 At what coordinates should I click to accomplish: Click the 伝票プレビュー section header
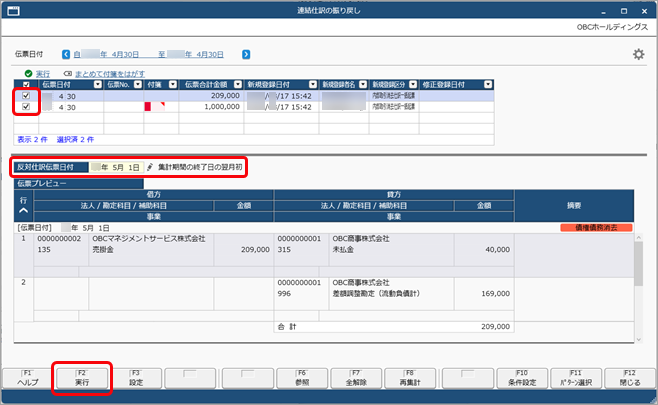(x=78, y=183)
